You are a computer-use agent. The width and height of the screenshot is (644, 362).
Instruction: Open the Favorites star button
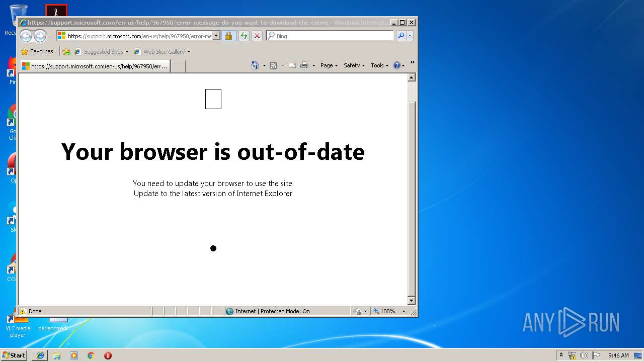37,51
